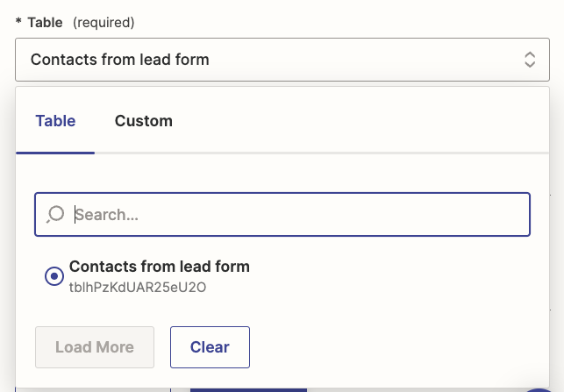Image resolution: width=564 pixels, height=392 pixels.
Task: Focus the Search input field
Action: pyautogui.click(x=282, y=214)
